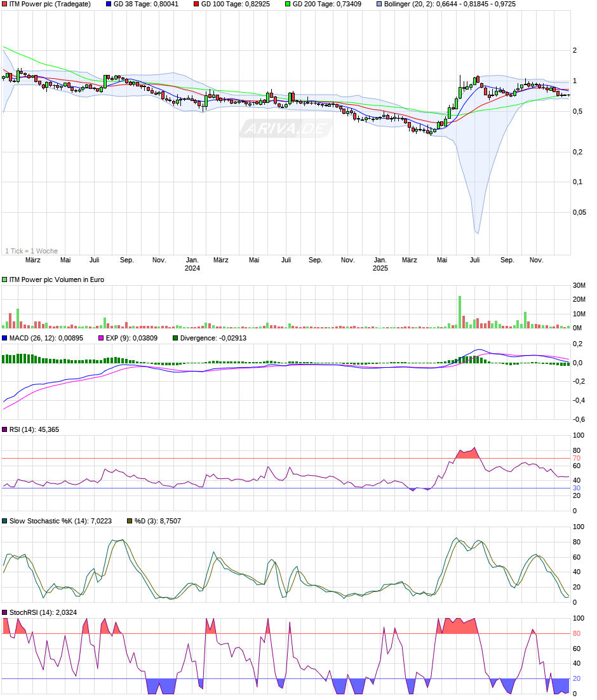
Task: Click the 'Divergence: -0,02913' label
Action: (x=213, y=338)
